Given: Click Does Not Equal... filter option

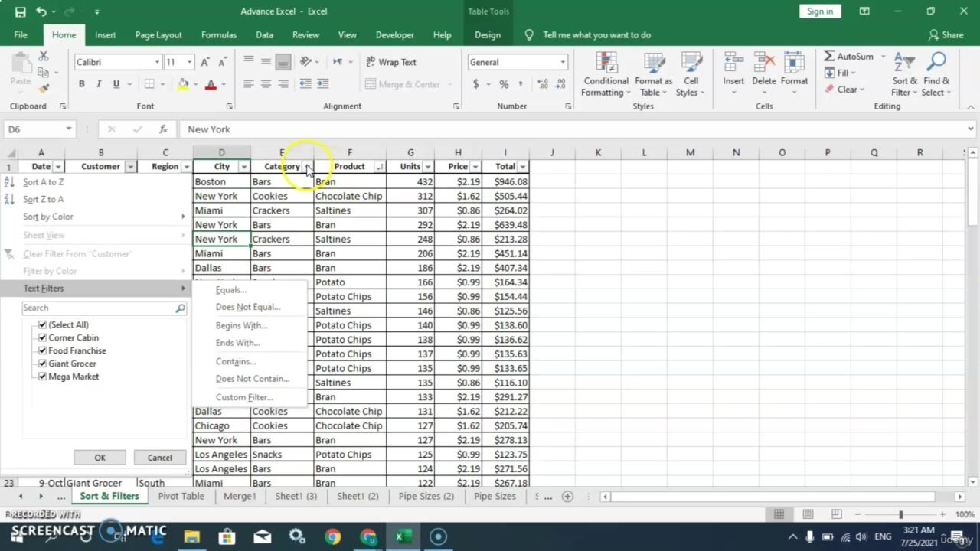Looking at the screenshot, I should pyautogui.click(x=247, y=307).
